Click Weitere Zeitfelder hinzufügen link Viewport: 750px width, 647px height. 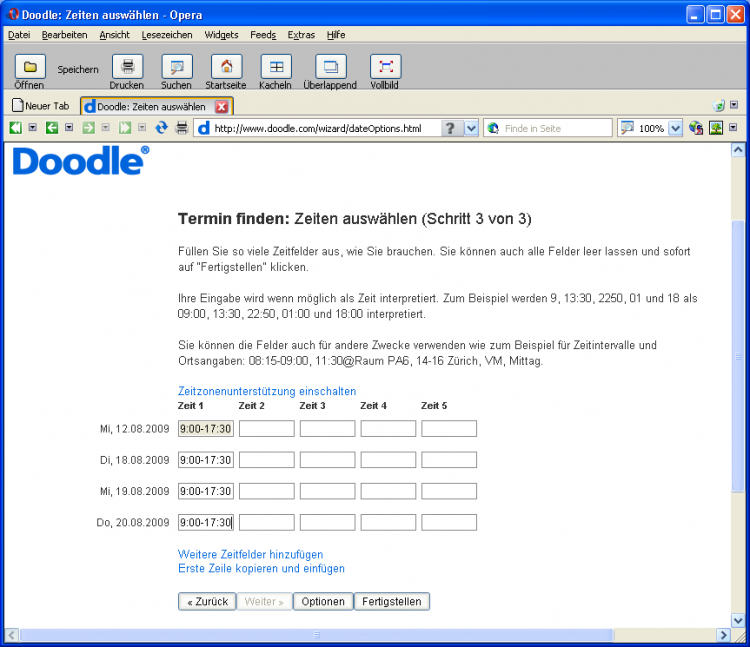click(x=250, y=555)
